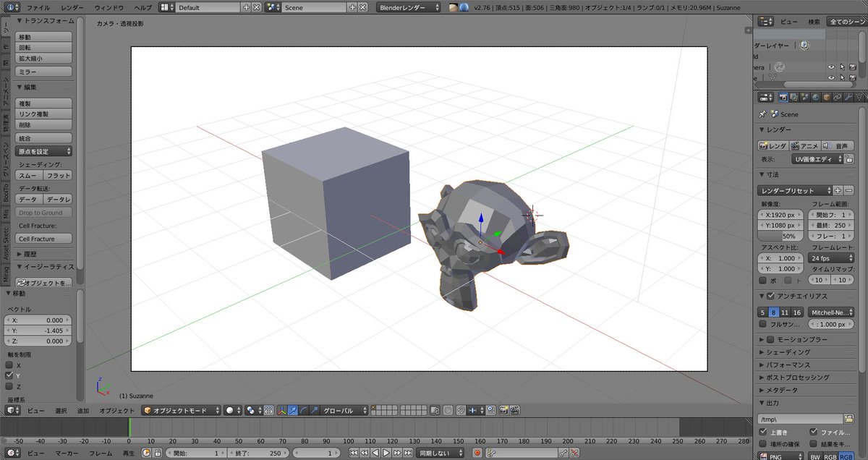Click the lock interface icon next to UV画像エディ
Image resolution: width=868 pixels, height=460 pixels.
click(850, 159)
